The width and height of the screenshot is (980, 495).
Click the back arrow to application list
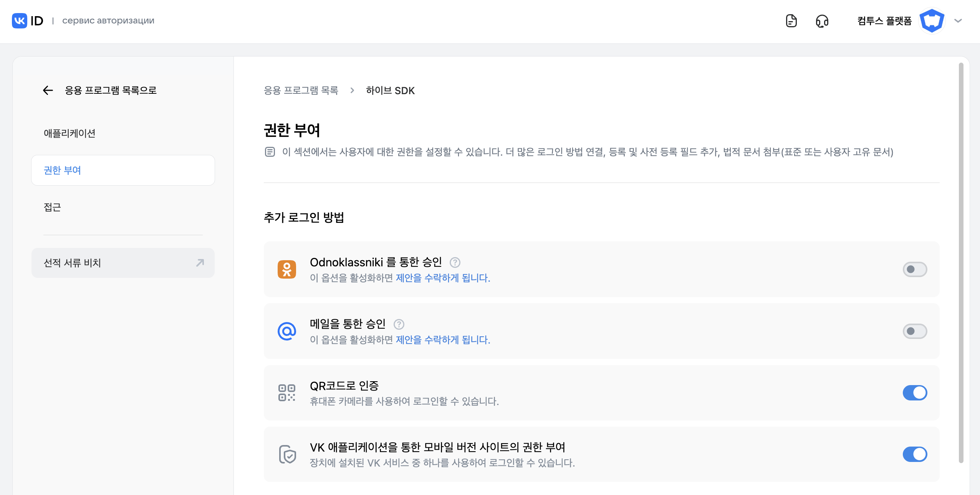48,90
